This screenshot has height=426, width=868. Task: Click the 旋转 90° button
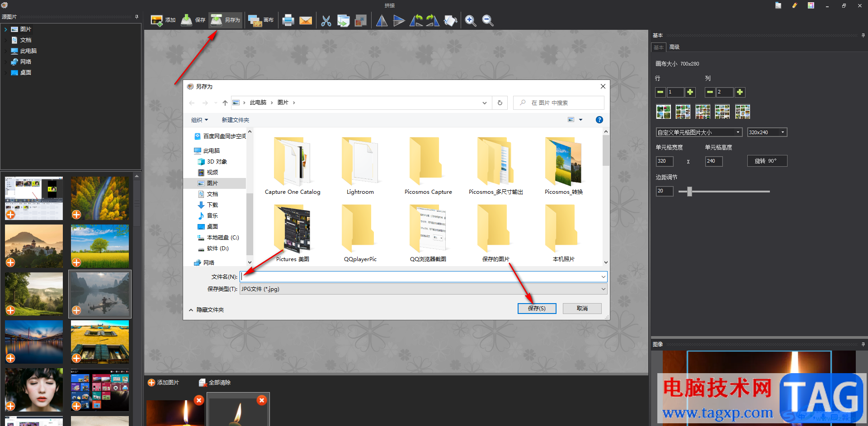[x=767, y=161]
